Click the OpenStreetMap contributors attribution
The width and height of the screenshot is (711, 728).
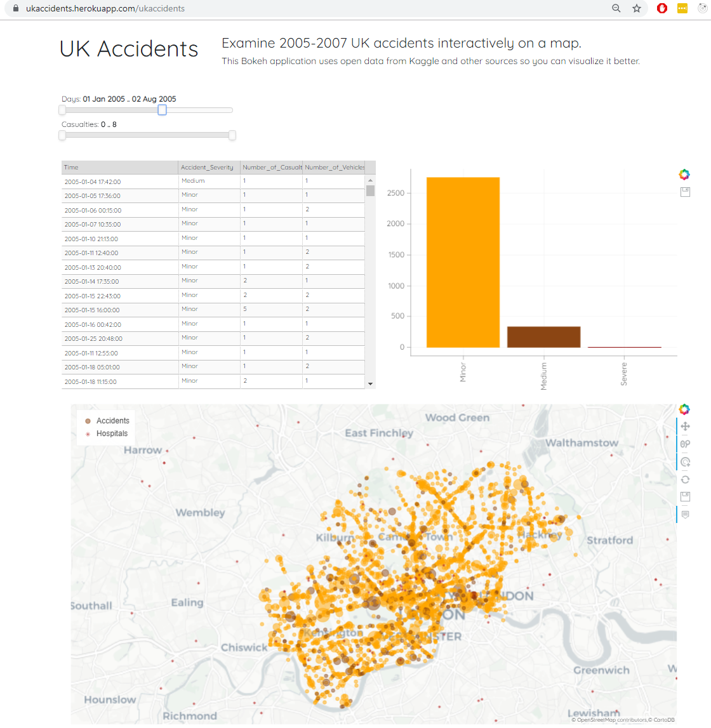pos(608,720)
